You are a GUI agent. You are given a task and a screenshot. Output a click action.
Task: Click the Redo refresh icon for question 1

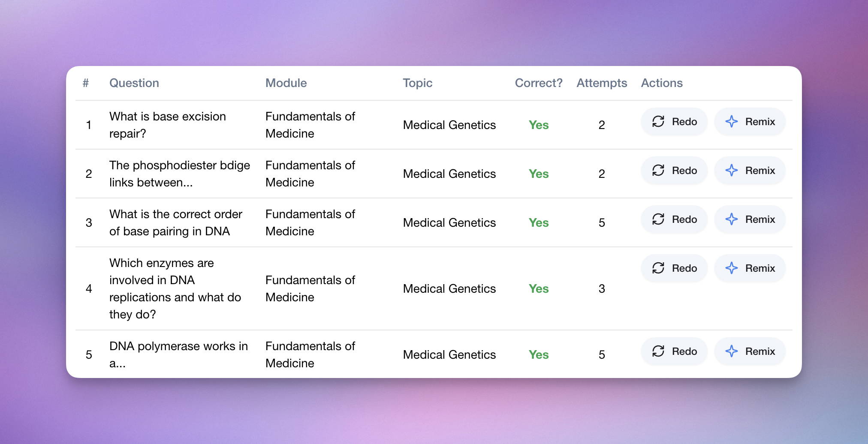click(657, 122)
